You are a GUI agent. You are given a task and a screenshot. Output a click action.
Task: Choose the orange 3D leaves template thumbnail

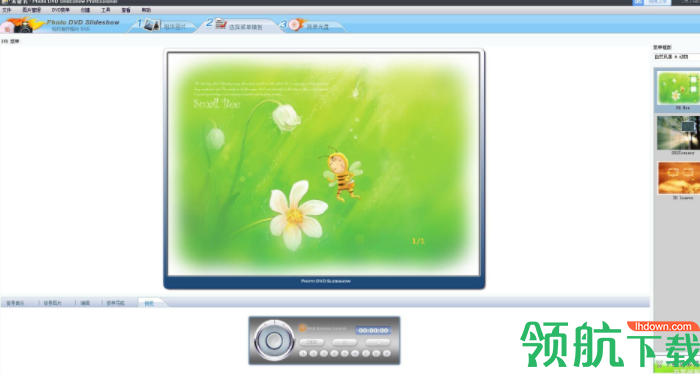point(679,178)
